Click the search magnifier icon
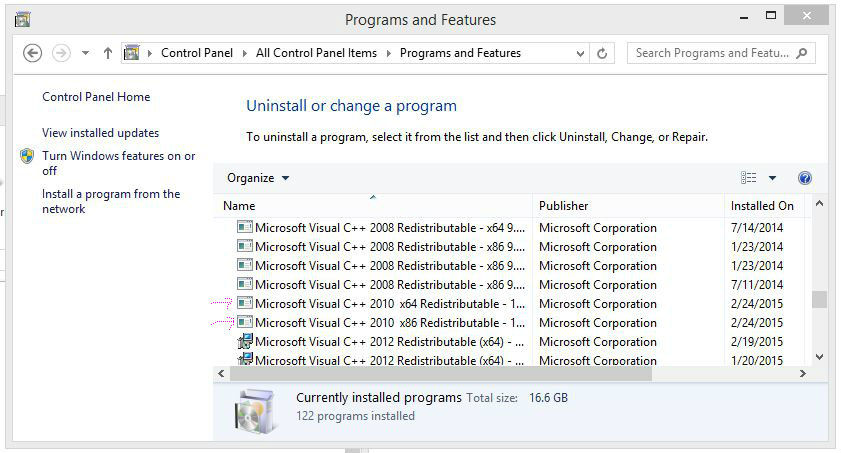Image resolution: width=841 pixels, height=453 pixels. 801,53
